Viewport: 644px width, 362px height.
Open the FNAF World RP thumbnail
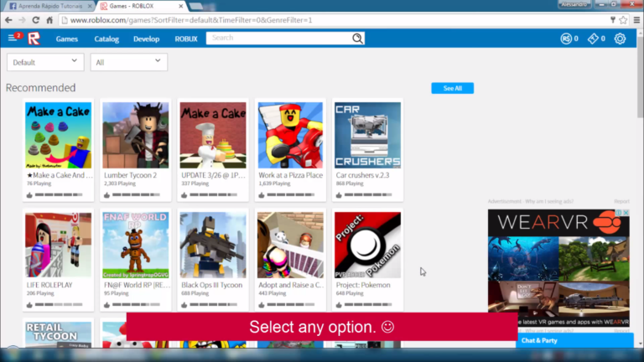click(x=136, y=245)
